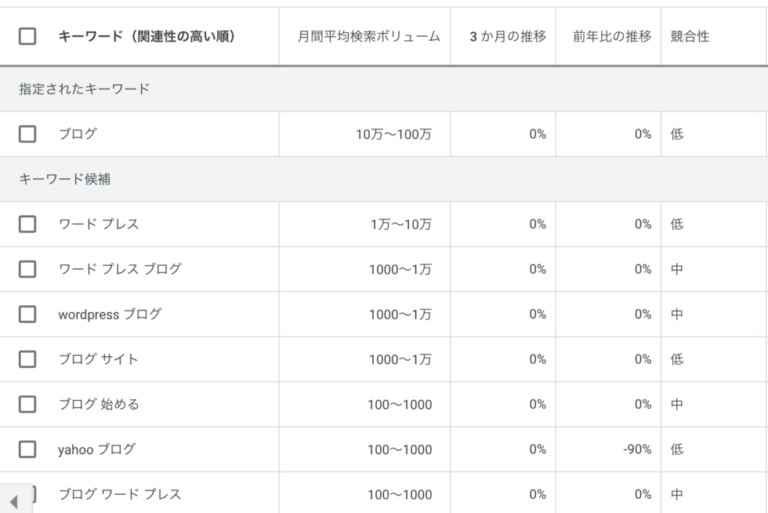Toggle checkbox next to ワード プレス ブログ
768x513 pixels.
pyautogui.click(x=28, y=269)
